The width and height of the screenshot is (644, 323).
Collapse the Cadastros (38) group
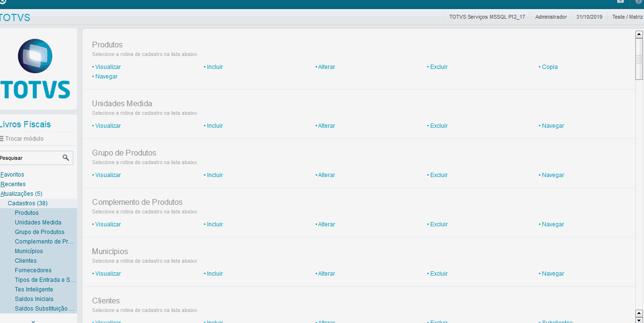27,203
